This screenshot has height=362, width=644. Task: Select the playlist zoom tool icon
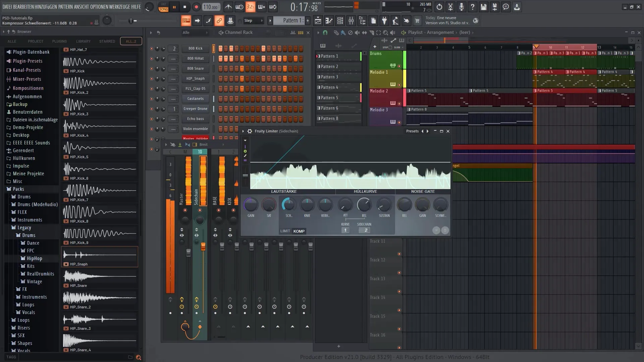coord(385,33)
